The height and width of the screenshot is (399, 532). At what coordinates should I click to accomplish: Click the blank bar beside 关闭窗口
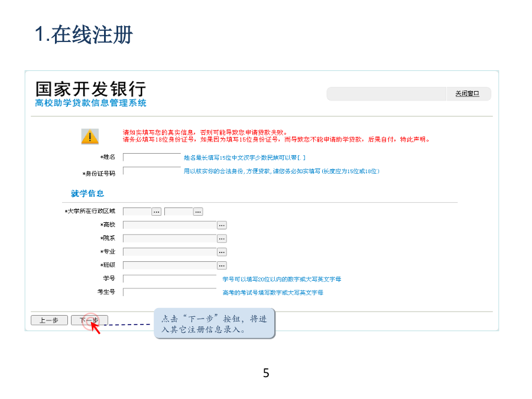tap(386, 94)
